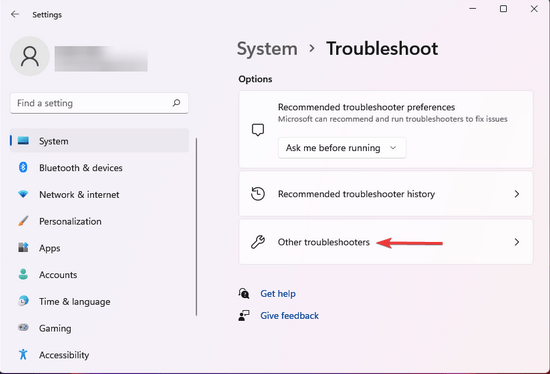Click the history clock icon
The height and width of the screenshot is (374, 550).
tap(258, 194)
